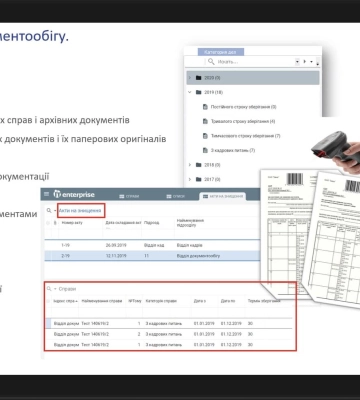The image size is (360, 400).
Task: Open search dropdown arrow in Справи panel
Action: 55,289
